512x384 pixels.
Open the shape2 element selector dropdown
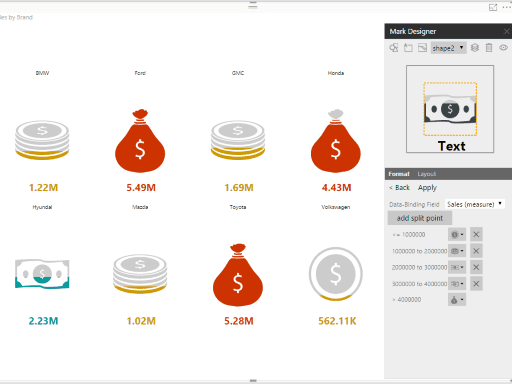(448, 48)
